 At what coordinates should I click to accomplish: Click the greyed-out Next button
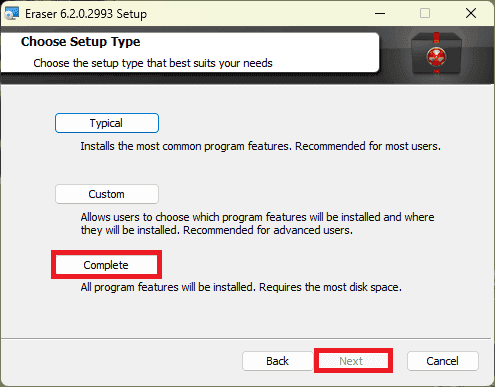tap(353, 361)
